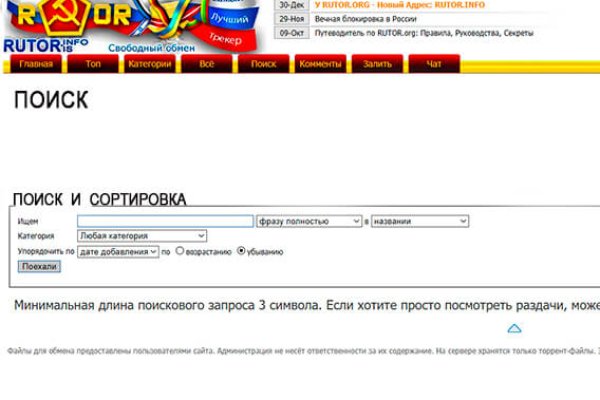Select the 'убыванию' radio button
Viewport: 600px width, 400px height.
pos(240,252)
